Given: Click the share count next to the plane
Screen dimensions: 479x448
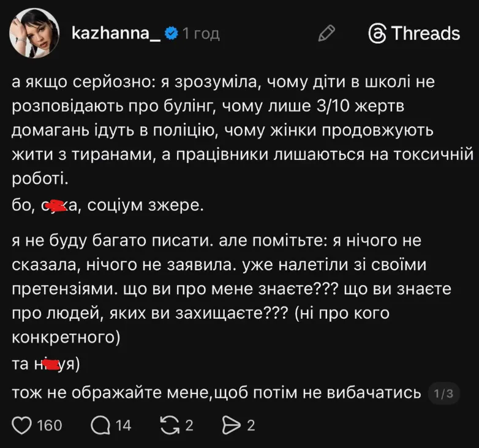Looking at the screenshot, I should [251, 425].
